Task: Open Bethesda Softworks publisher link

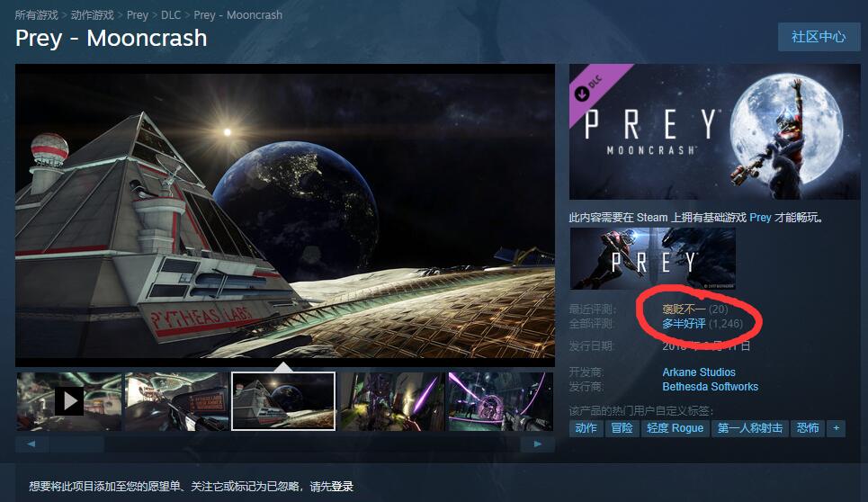Action: [711, 386]
